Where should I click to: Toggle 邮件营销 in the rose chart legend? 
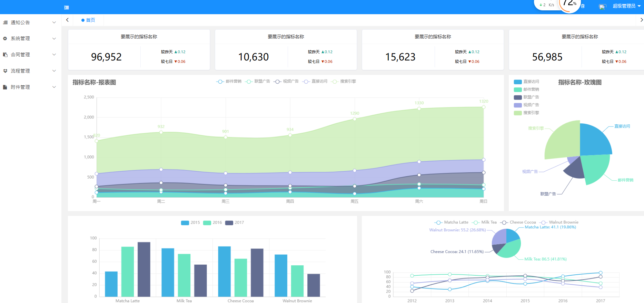point(526,89)
